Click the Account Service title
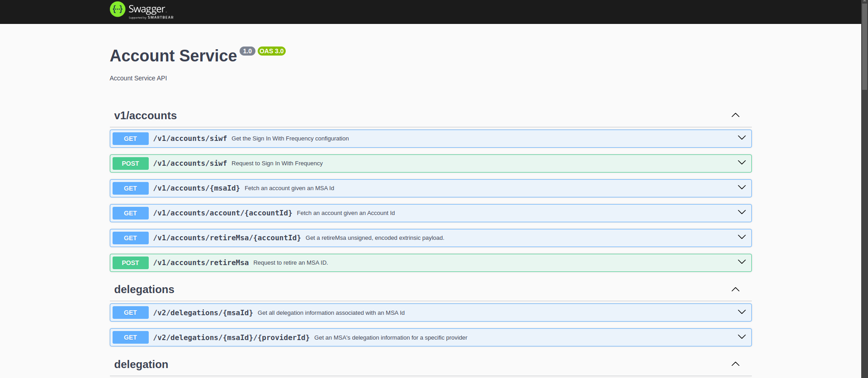Viewport: 868px width, 378px height. [x=173, y=56]
